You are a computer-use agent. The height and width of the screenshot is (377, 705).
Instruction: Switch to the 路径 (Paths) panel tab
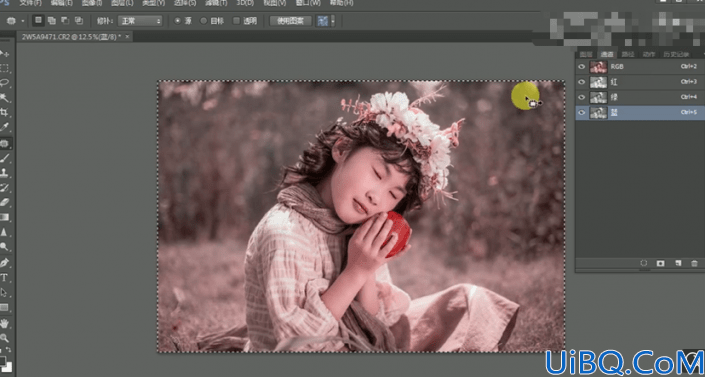coord(628,54)
